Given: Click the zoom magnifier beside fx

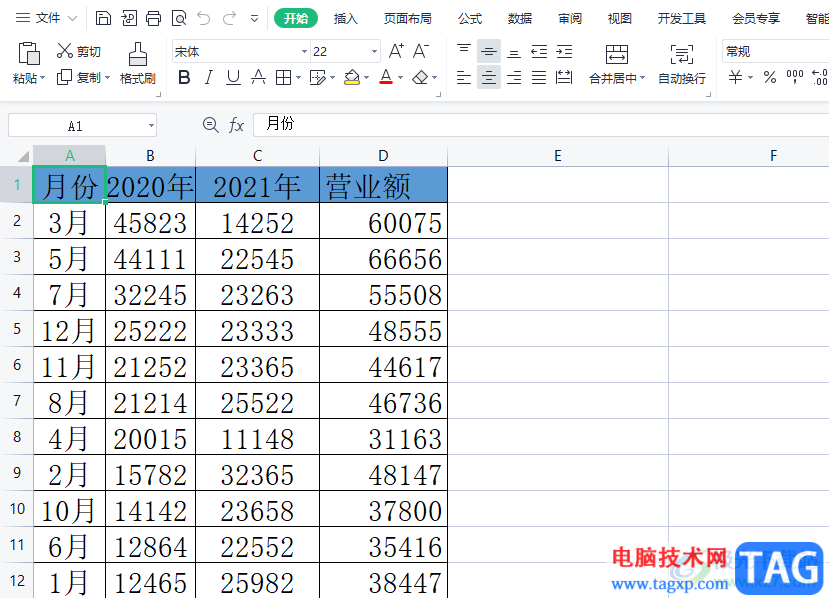Looking at the screenshot, I should point(210,125).
